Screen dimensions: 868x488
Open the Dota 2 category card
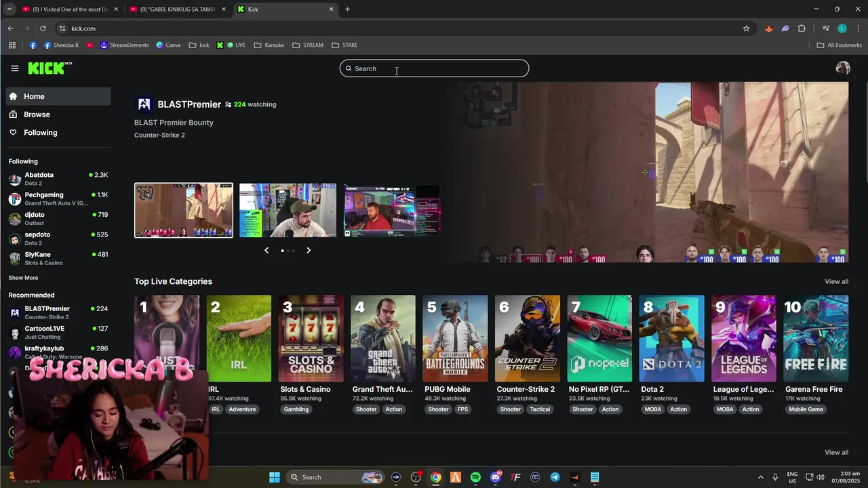click(x=671, y=338)
